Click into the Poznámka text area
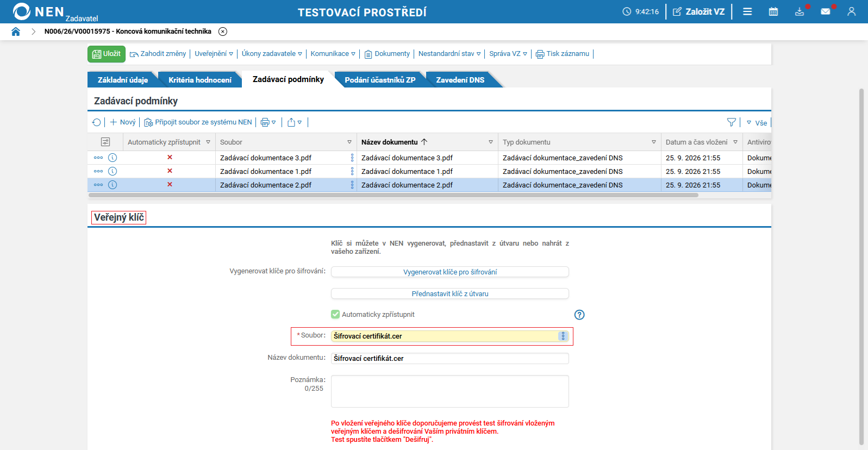This screenshot has height=450, width=868. (x=450, y=391)
